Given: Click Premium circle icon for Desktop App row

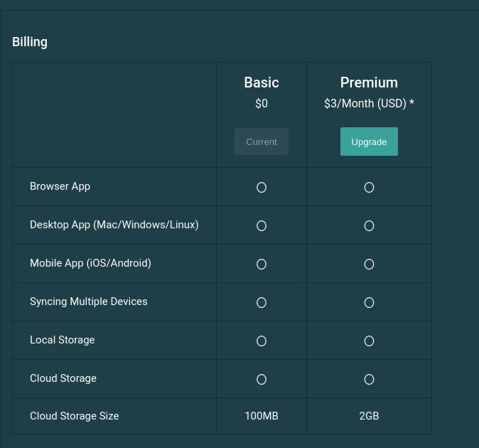Looking at the screenshot, I should (x=369, y=226).
